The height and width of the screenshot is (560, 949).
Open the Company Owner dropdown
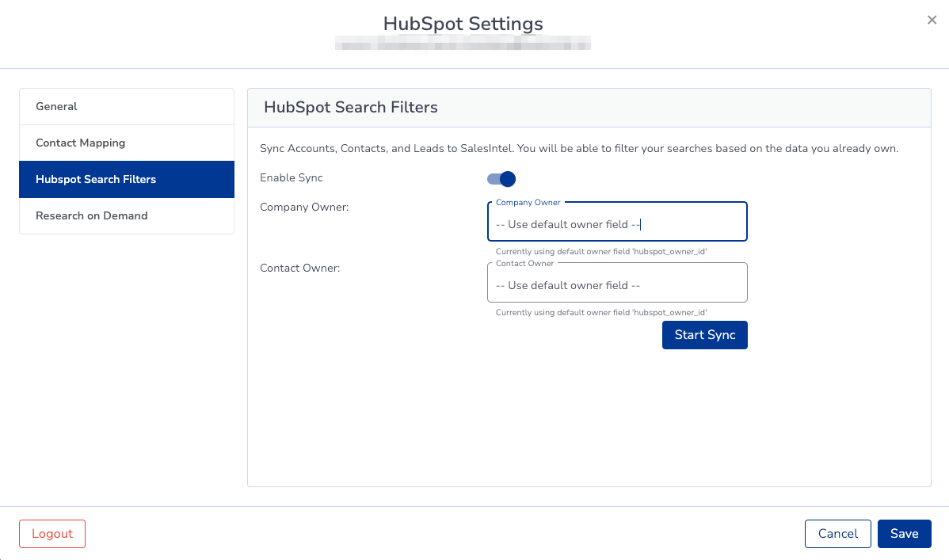pyautogui.click(x=617, y=222)
